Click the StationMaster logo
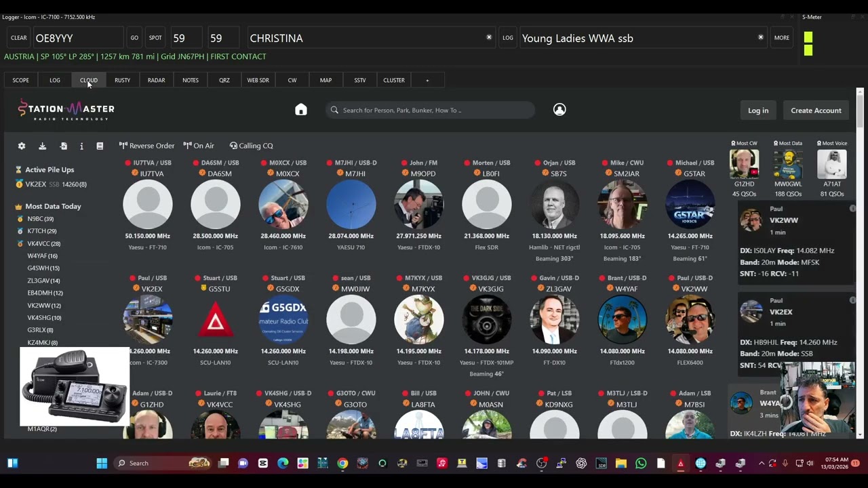868x488 pixels. point(66,110)
